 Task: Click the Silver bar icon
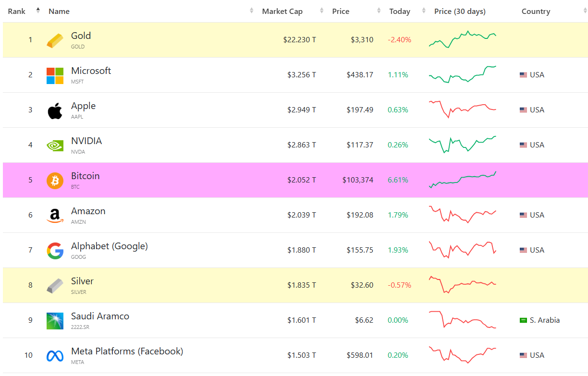tap(55, 286)
